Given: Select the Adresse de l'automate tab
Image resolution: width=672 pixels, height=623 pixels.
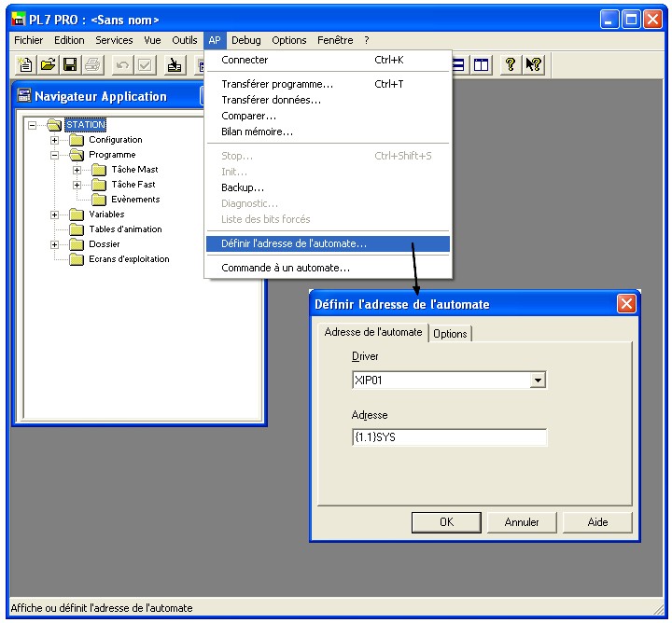Looking at the screenshot, I should pyautogui.click(x=372, y=332).
